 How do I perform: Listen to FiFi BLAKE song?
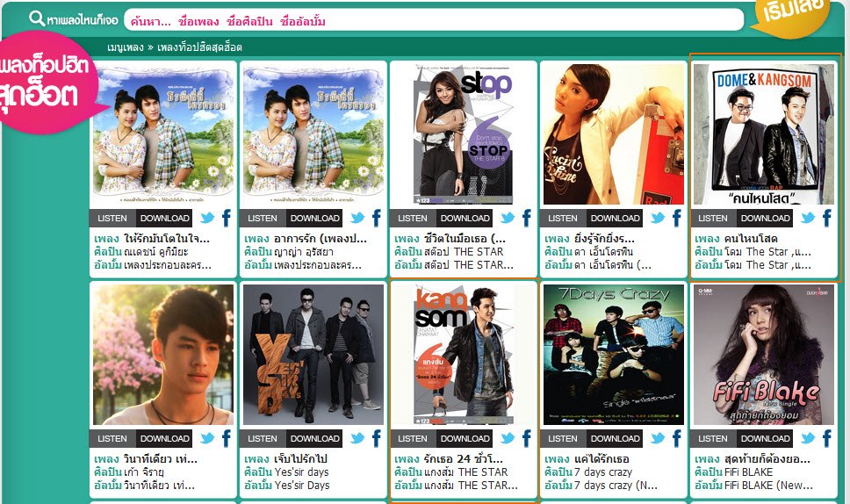(x=713, y=439)
